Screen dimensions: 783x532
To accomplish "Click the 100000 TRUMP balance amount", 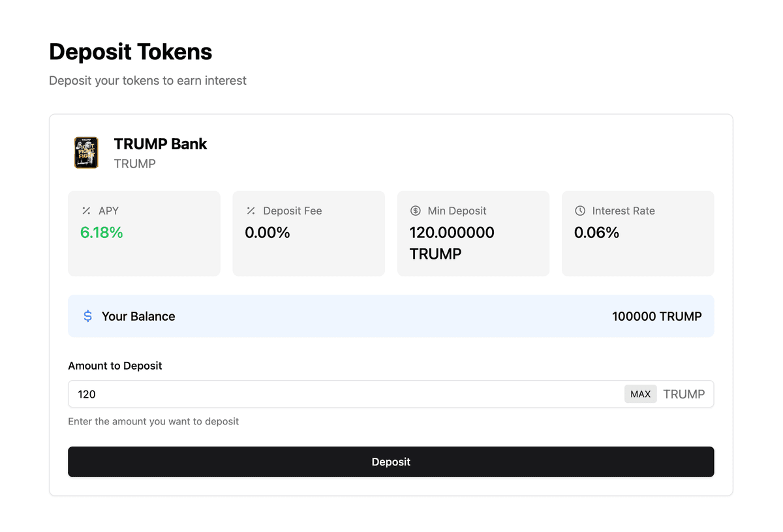I will [x=656, y=316].
